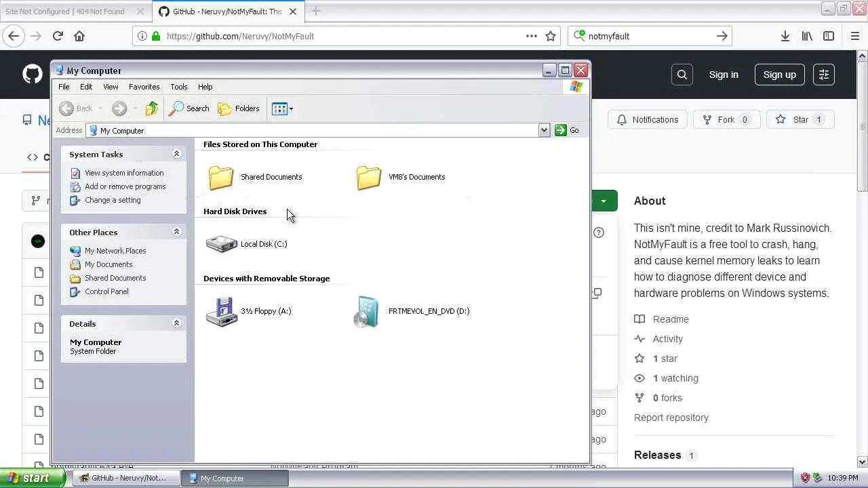Open the Favorites menu
The image size is (868, 488).
[x=144, y=87]
